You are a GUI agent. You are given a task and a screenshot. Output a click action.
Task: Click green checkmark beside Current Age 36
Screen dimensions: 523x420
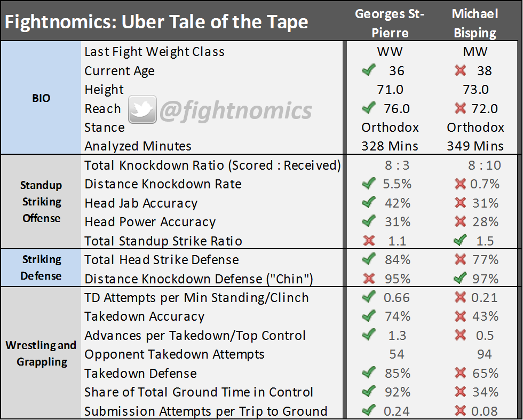coord(368,71)
